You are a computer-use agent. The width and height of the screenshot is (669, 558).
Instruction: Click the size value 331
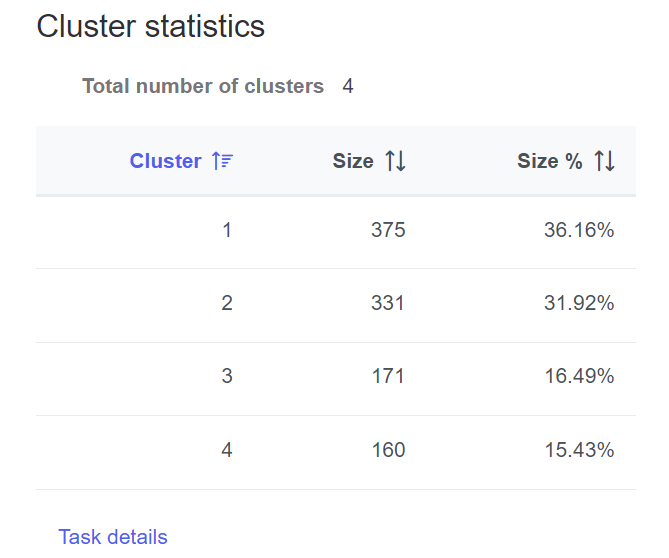click(388, 303)
